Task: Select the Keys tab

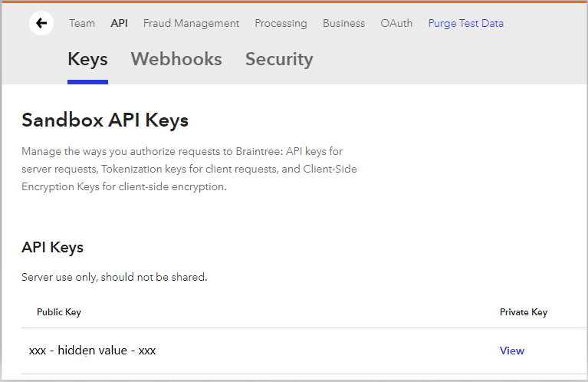Action: (87, 59)
